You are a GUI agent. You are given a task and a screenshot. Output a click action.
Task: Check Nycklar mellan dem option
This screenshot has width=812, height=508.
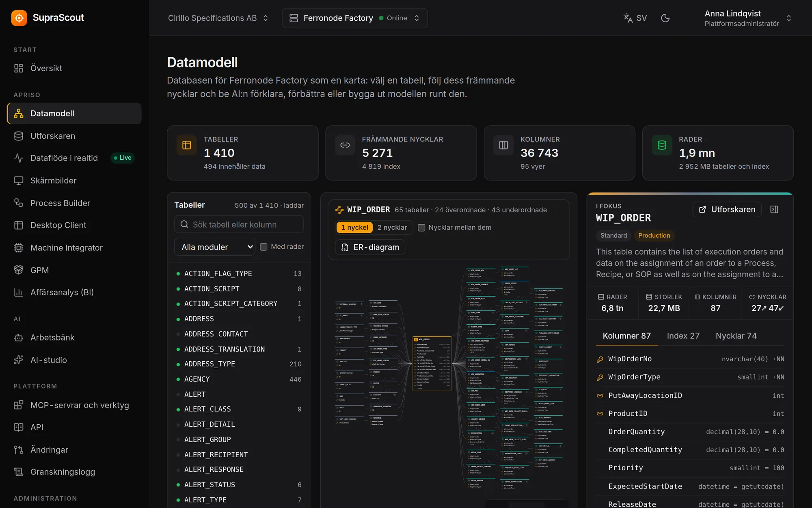[421, 228]
